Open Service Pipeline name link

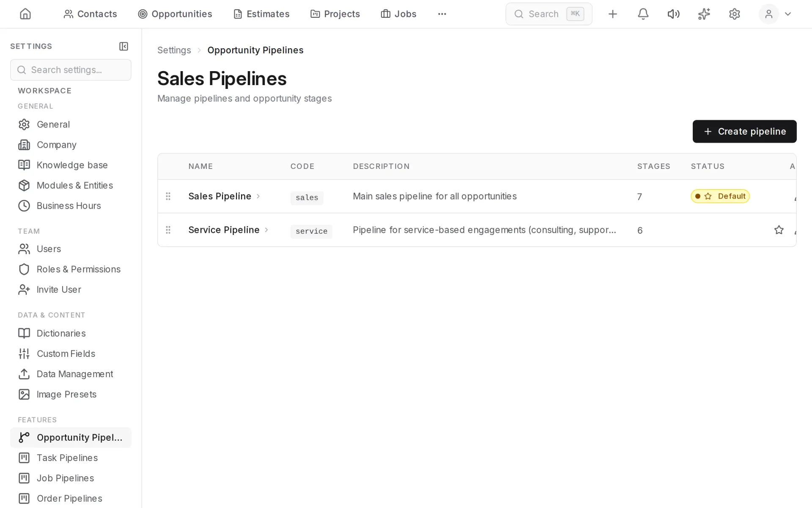(224, 230)
